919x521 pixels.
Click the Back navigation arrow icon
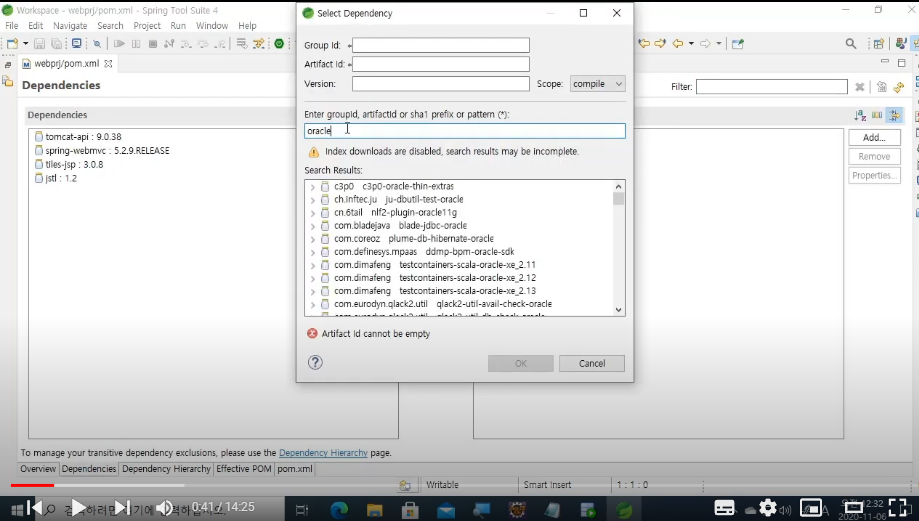click(678, 43)
